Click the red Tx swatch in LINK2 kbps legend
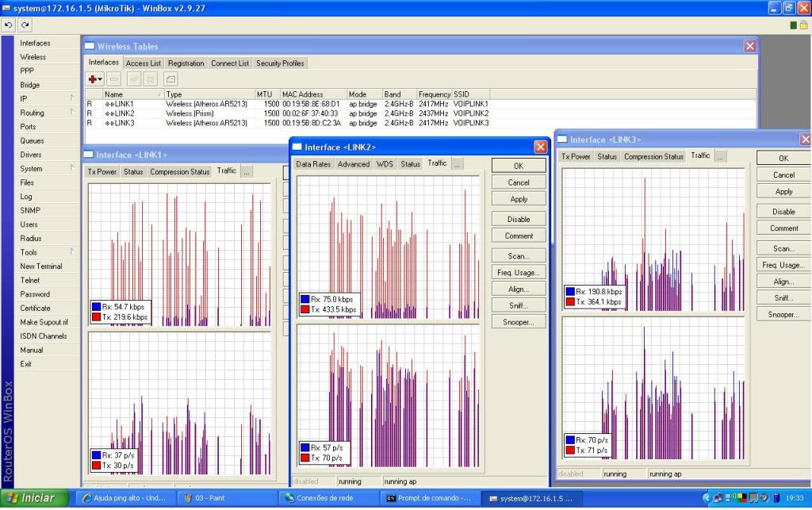 (x=305, y=309)
